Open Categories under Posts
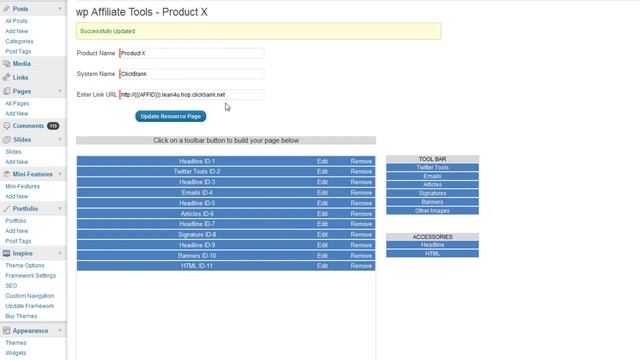The height and width of the screenshot is (360, 640). pos(19,41)
